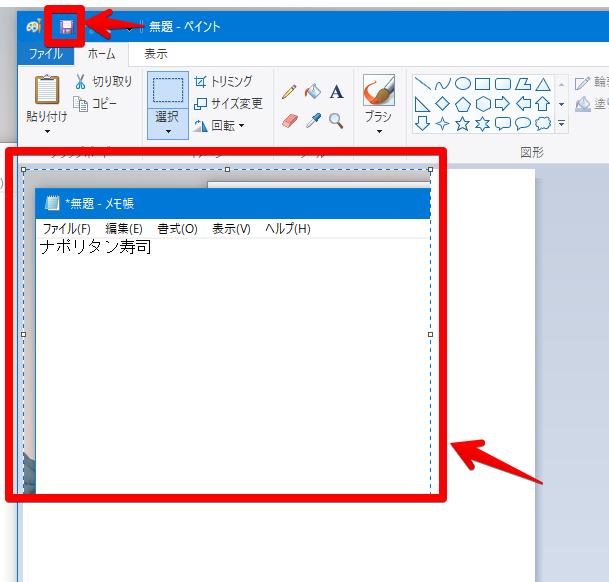Click the コピー button
Image resolution: width=609 pixels, height=582 pixels.
(x=95, y=104)
